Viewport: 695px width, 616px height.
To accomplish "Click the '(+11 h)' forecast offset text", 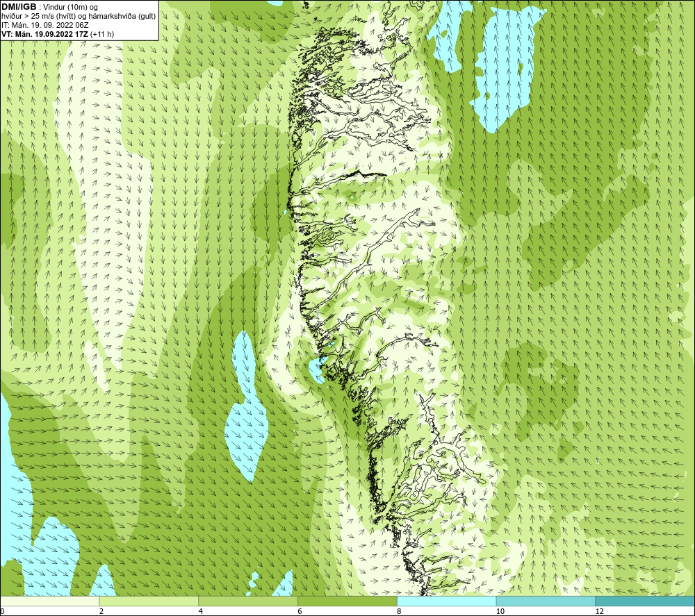I will (102, 34).
